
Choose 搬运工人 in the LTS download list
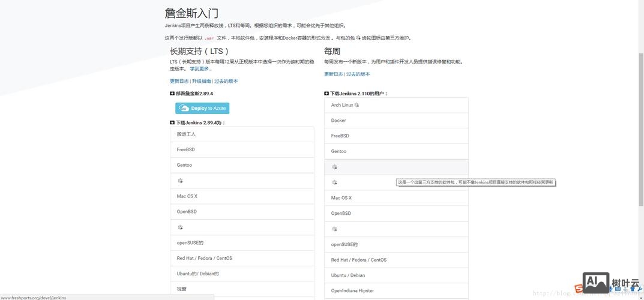pyautogui.click(x=242, y=134)
